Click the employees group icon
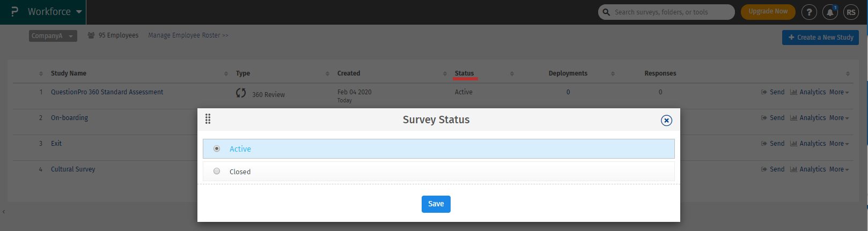Viewport: 868px width, 231px height. click(91, 35)
